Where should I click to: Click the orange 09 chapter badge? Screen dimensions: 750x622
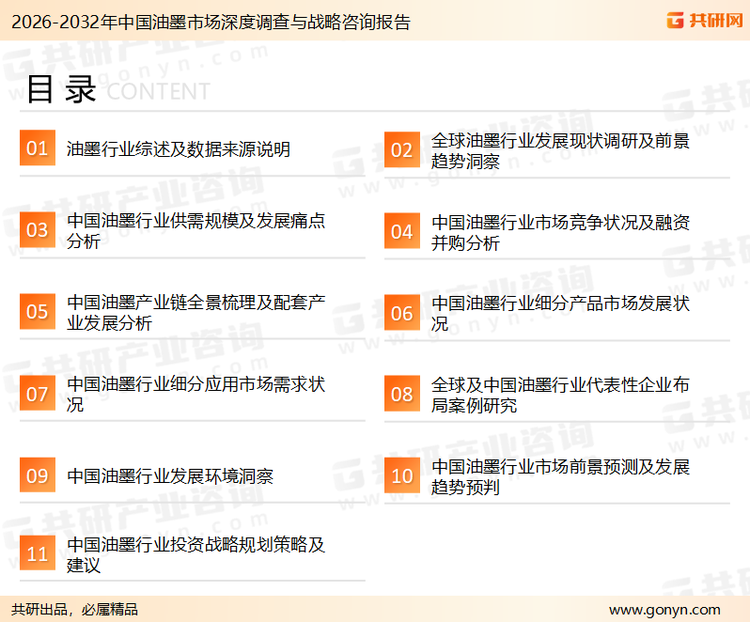tap(37, 475)
